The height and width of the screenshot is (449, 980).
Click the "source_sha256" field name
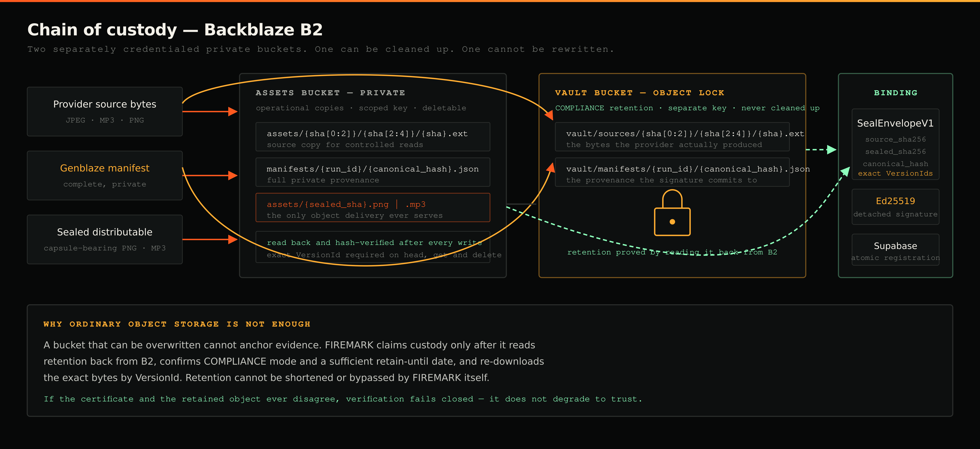point(896,140)
